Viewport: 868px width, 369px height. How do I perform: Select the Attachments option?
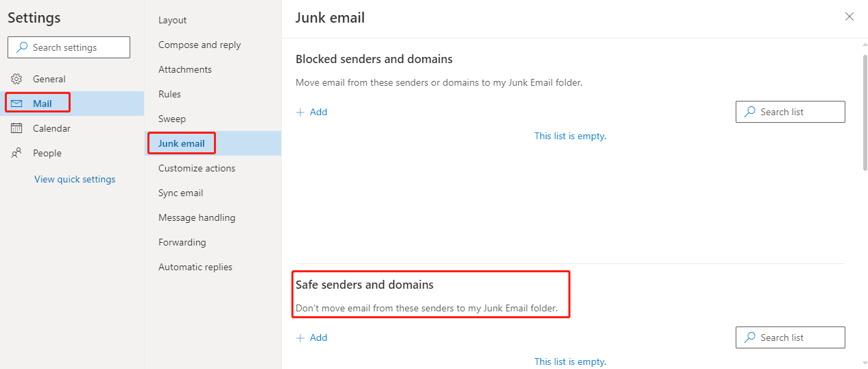(x=185, y=69)
